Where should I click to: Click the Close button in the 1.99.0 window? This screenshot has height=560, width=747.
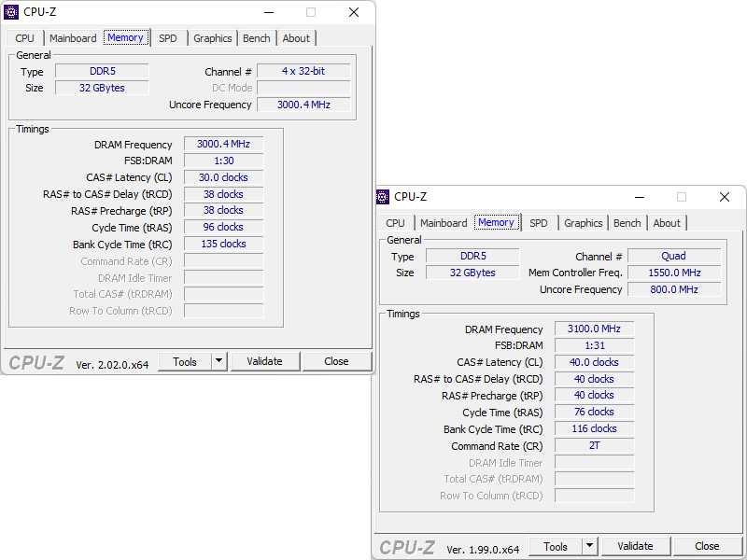(708, 547)
